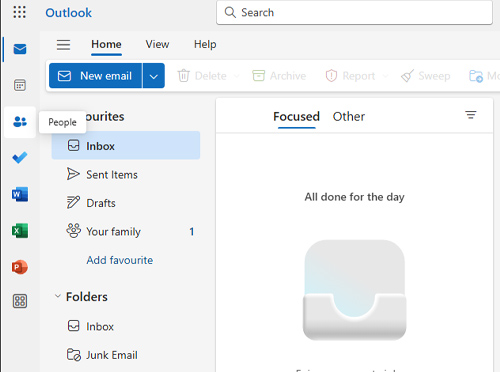Launch PowerPoint from the sidebar

tap(20, 267)
